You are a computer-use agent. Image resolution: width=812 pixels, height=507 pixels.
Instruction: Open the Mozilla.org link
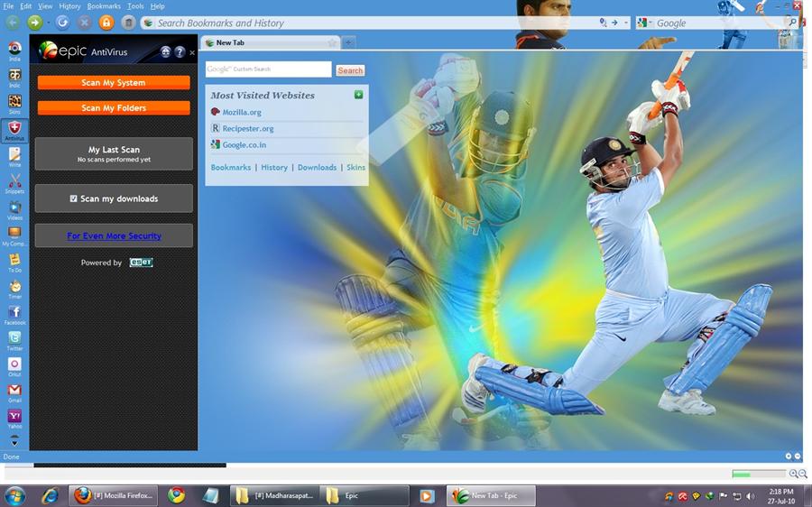241,112
